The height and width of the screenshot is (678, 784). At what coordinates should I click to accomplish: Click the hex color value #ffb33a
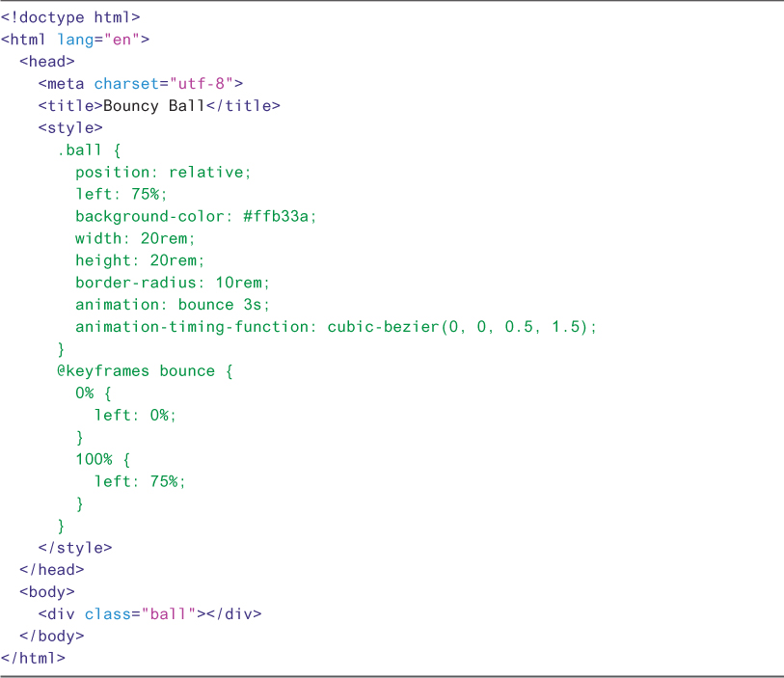[280, 216]
